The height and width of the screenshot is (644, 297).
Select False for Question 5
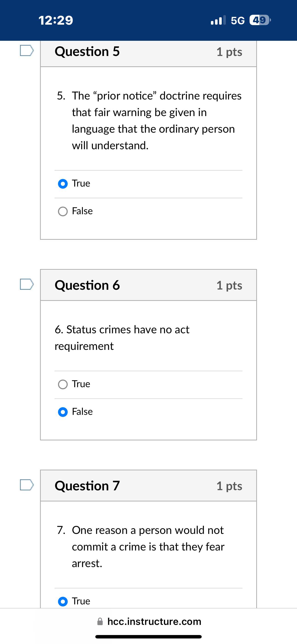(63, 211)
